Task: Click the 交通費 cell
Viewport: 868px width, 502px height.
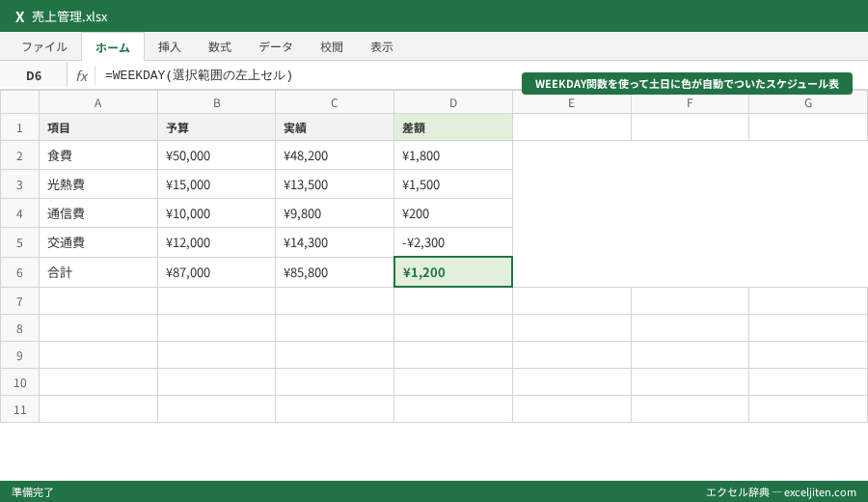Action: [98, 242]
